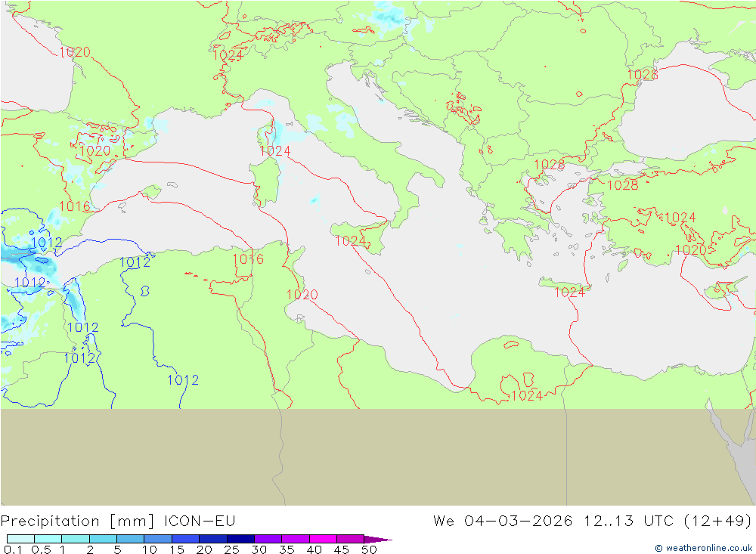Pick the legend swatch between 15 and 20
Image resolution: width=756 pixels, height=554 pixels.
coord(185,539)
